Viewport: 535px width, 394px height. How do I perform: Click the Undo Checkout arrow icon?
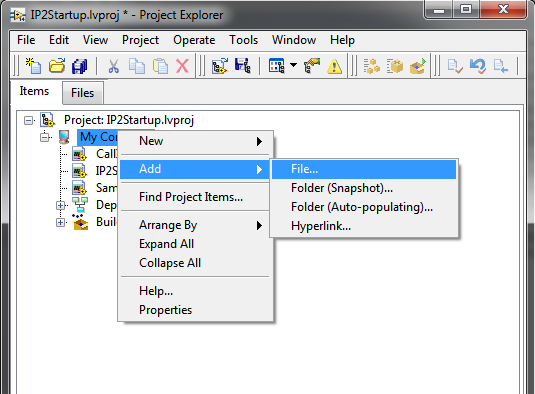[x=478, y=66]
